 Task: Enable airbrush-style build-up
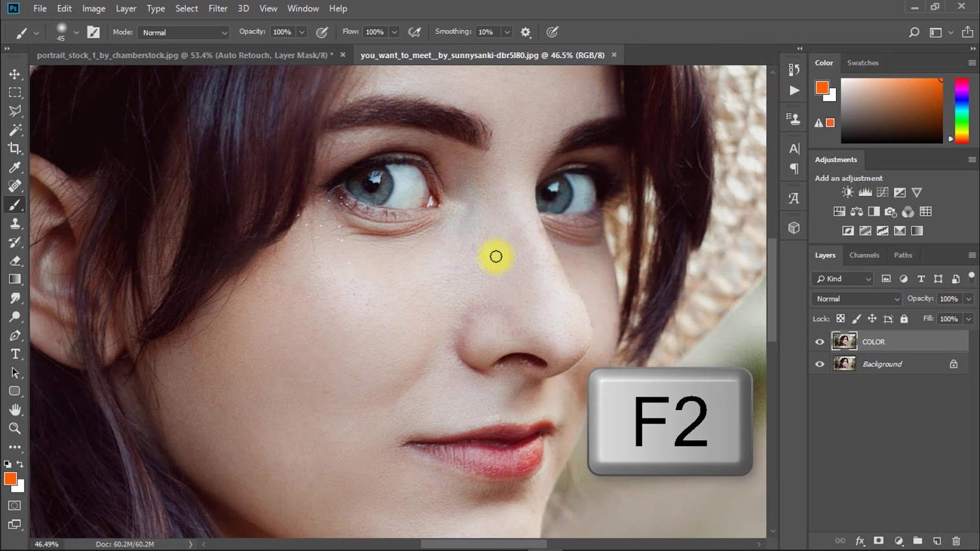tap(415, 32)
